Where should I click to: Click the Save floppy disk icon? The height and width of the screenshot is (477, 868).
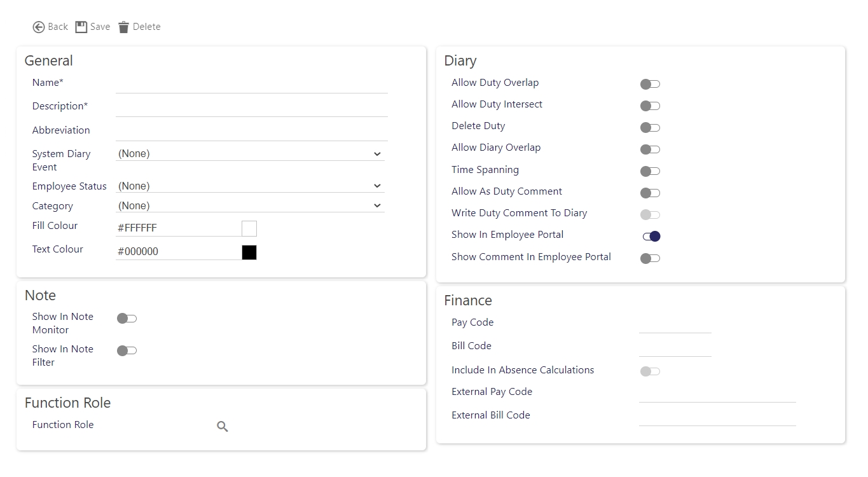pyautogui.click(x=81, y=27)
